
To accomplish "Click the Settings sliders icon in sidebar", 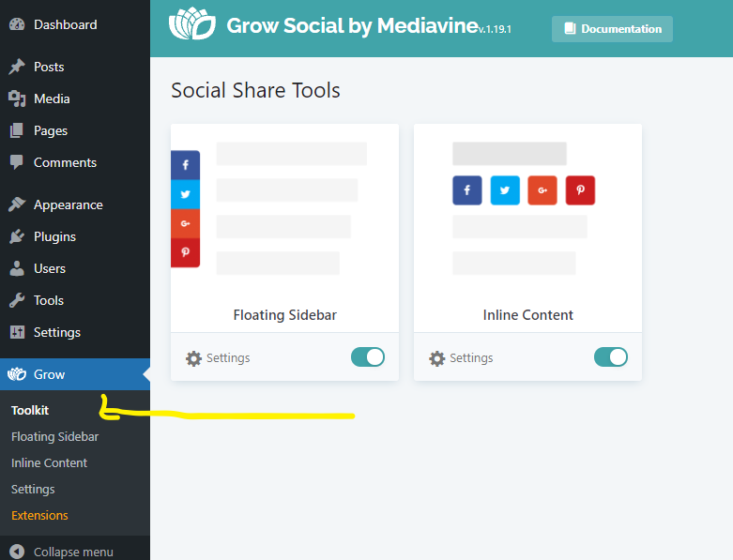I will pos(17,332).
